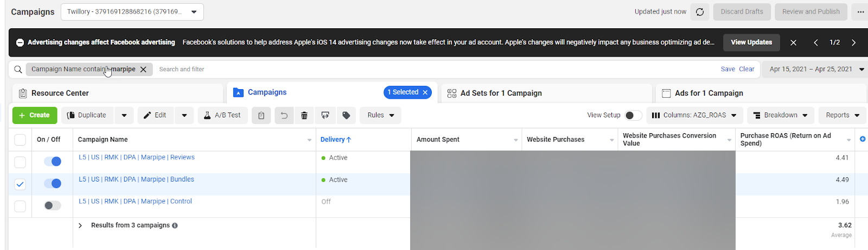
Task: Click the Duplicate button
Action: pyautogui.click(x=87, y=115)
